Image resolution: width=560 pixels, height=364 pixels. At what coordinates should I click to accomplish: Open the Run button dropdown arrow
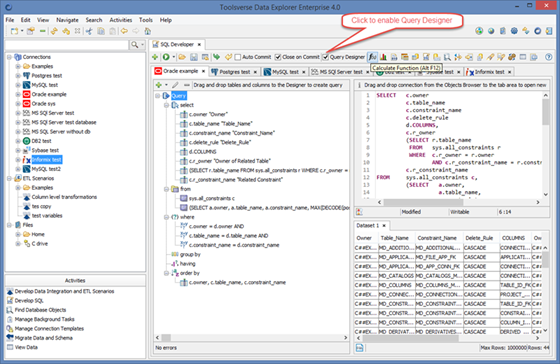tap(174, 57)
